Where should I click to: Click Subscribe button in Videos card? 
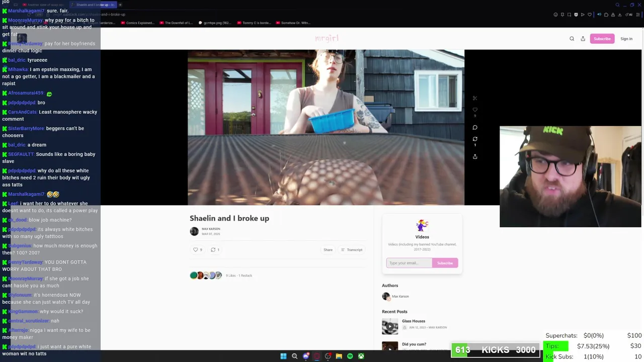pos(445,263)
